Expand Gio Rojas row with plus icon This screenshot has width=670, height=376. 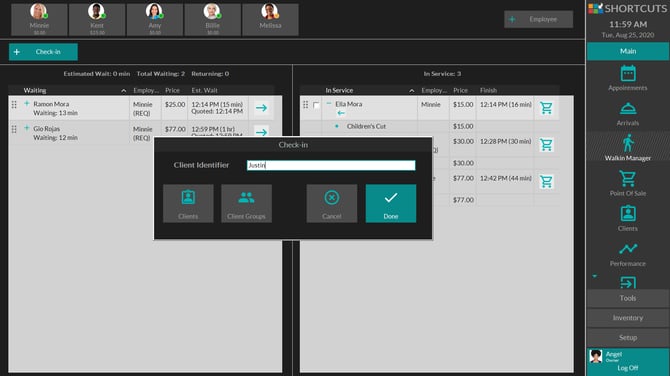click(x=27, y=128)
